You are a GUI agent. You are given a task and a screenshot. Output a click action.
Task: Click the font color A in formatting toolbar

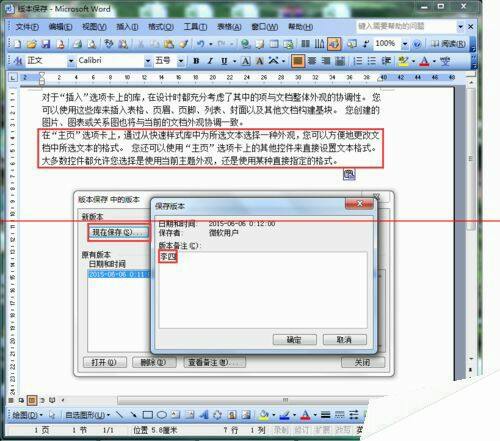[x=424, y=61]
